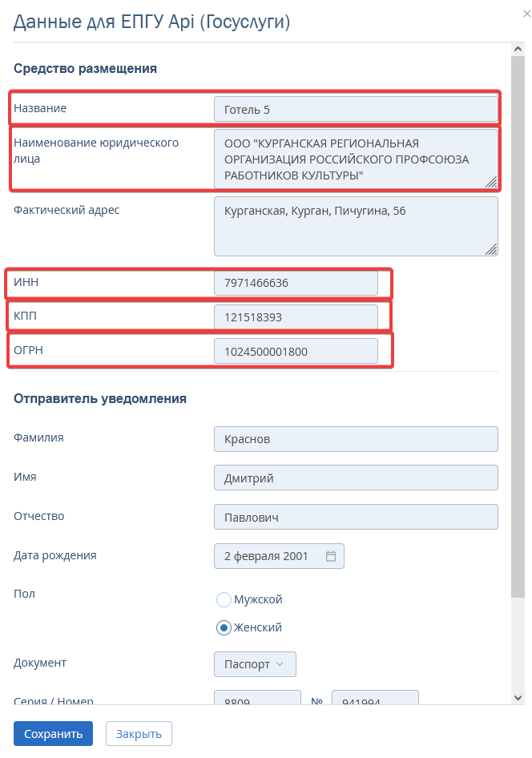Click the Название field with Готель 5
532x758 pixels.
[356, 109]
